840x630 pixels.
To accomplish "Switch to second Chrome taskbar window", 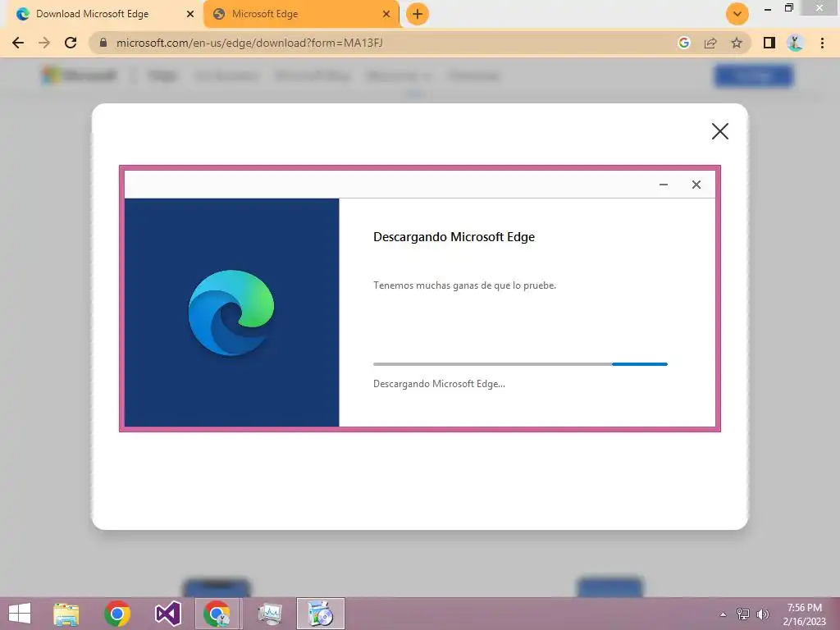I will coord(217,614).
